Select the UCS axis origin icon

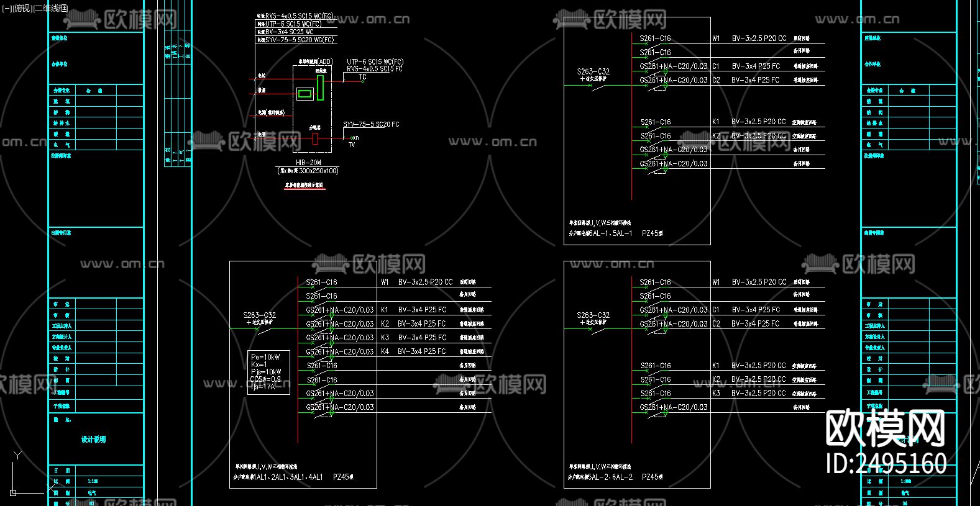13,492
